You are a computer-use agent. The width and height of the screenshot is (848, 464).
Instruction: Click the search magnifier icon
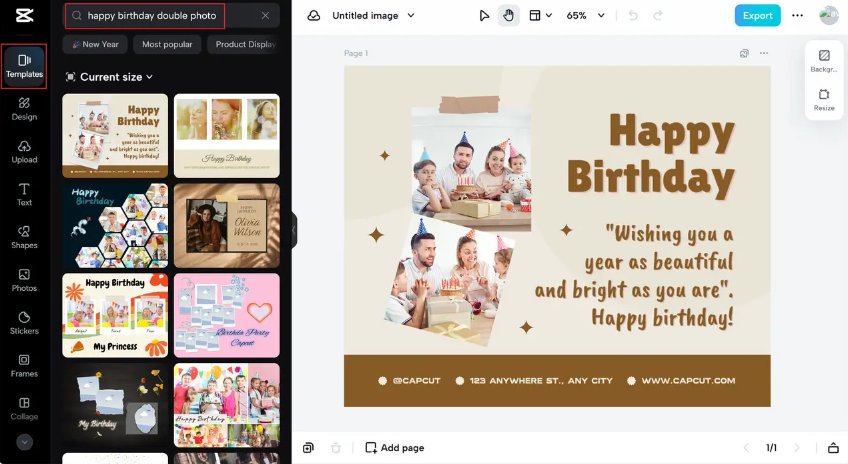(x=77, y=16)
